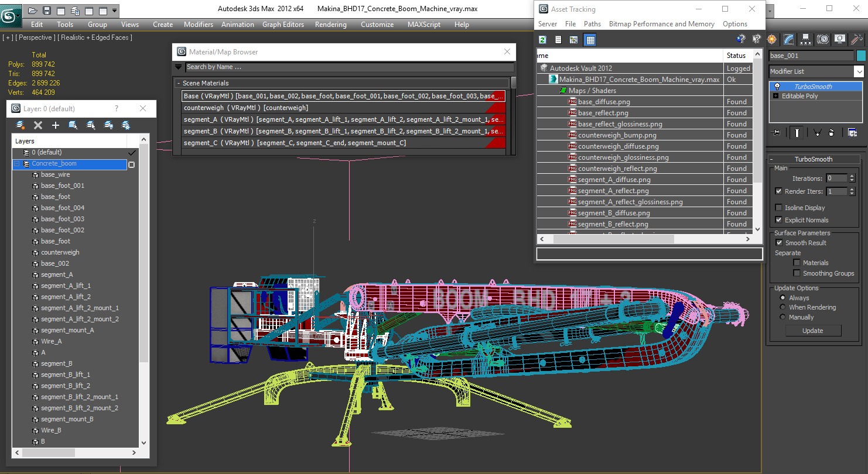Open the viewport [ + ] menu
This screenshot has height=474, width=868.
tap(8, 37)
